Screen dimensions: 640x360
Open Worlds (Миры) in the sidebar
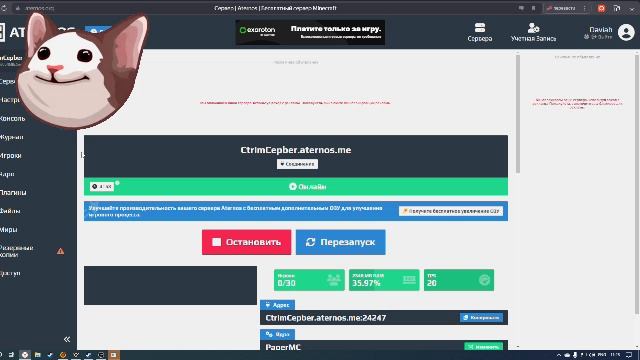(x=9, y=229)
